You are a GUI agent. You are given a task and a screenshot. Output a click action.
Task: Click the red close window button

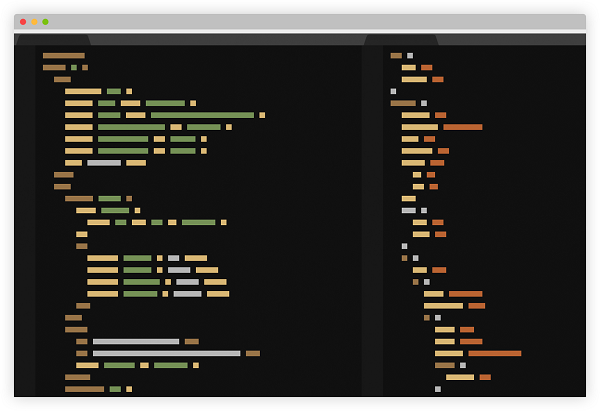click(x=23, y=21)
